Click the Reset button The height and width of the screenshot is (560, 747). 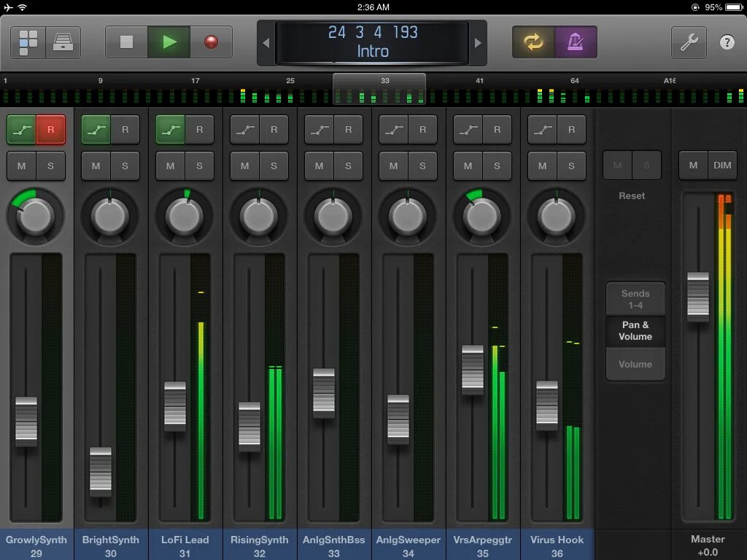click(632, 195)
